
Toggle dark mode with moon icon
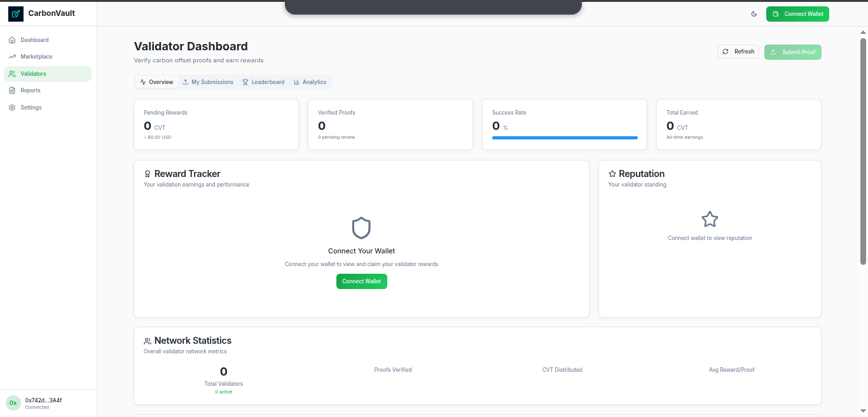click(x=754, y=14)
